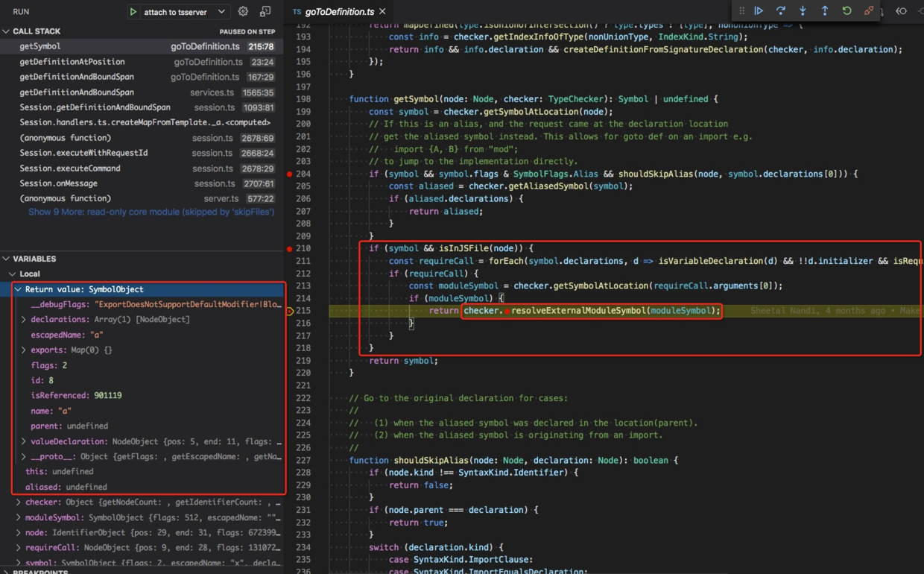The height and width of the screenshot is (574, 924).
Task: Select the getDefinitionAtPosition stack frame
Action: (x=72, y=62)
